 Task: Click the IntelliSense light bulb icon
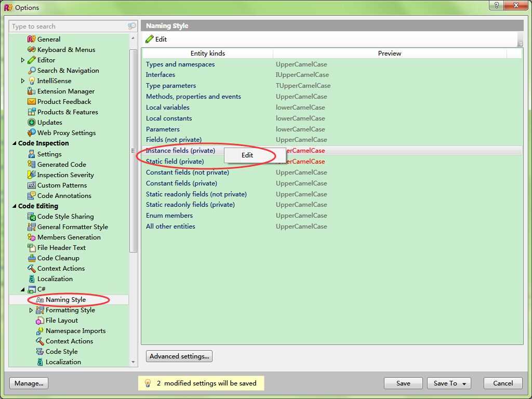click(32, 81)
